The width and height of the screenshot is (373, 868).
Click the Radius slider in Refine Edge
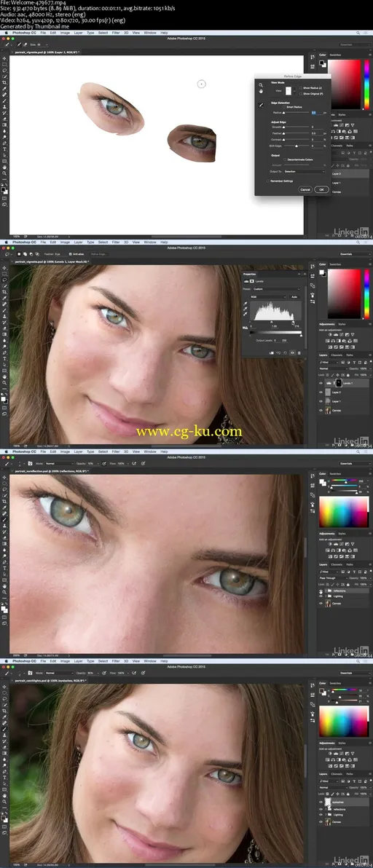(297, 112)
